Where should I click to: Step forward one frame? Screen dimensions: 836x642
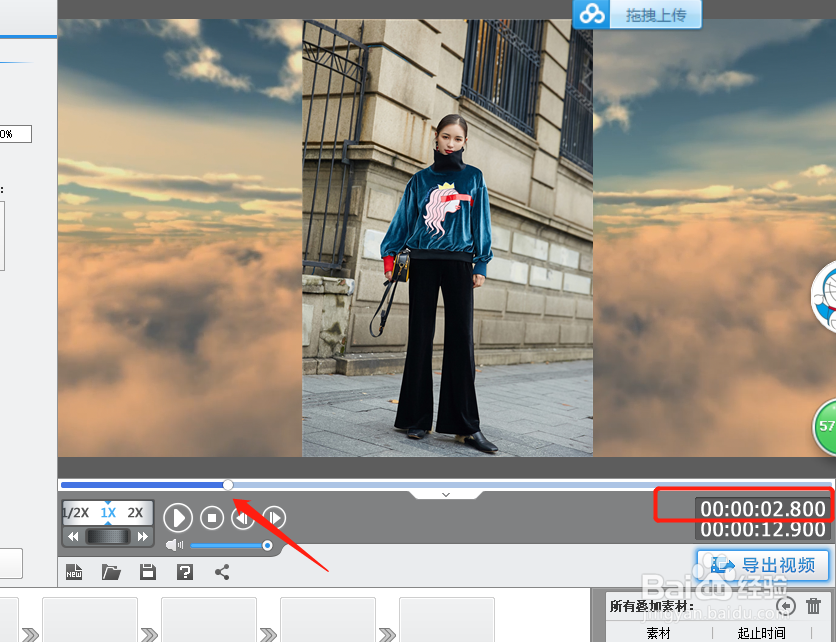click(x=274, y=517)
